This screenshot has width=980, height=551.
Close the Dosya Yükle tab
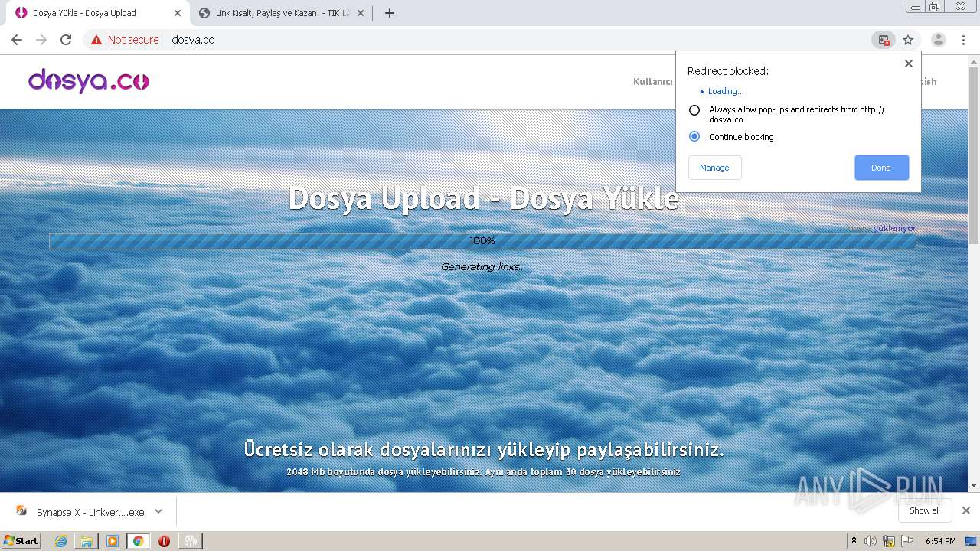click(177, 13)
